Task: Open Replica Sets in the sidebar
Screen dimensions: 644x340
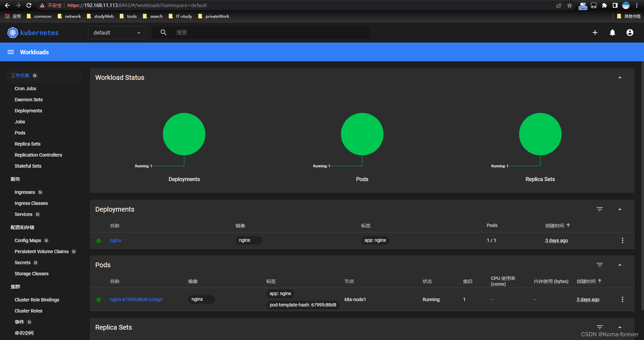Action: [x=28, y=144]
